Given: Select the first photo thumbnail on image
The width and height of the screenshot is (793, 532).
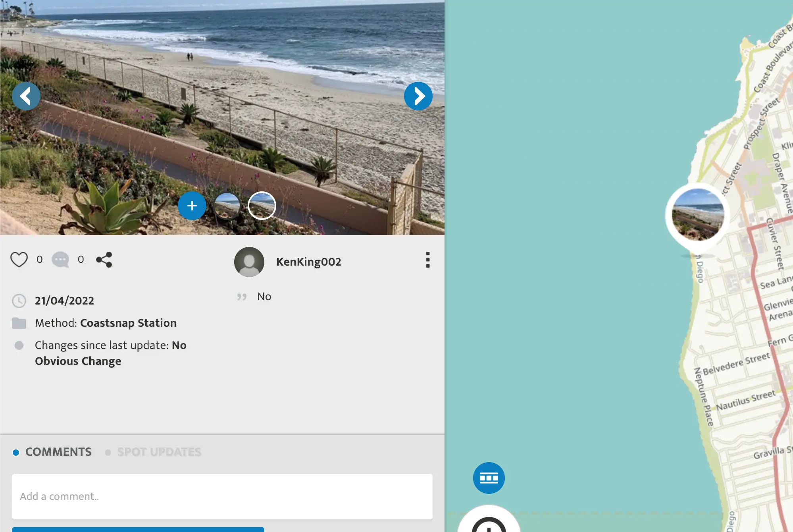Looking at the screenshot, I should [x=227, y=206].
